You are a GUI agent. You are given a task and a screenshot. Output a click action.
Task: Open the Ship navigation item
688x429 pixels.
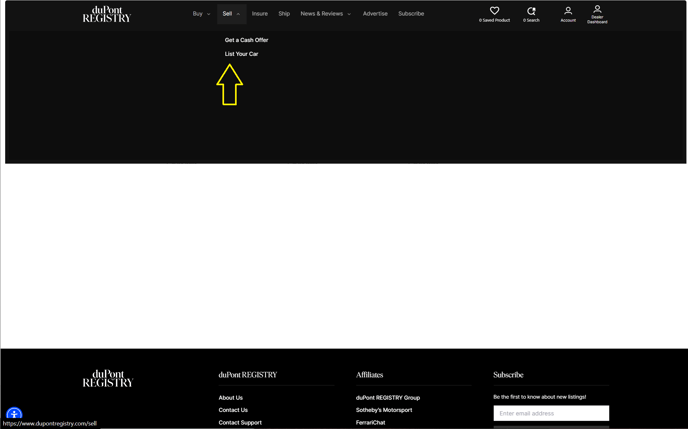coord(284,14)
